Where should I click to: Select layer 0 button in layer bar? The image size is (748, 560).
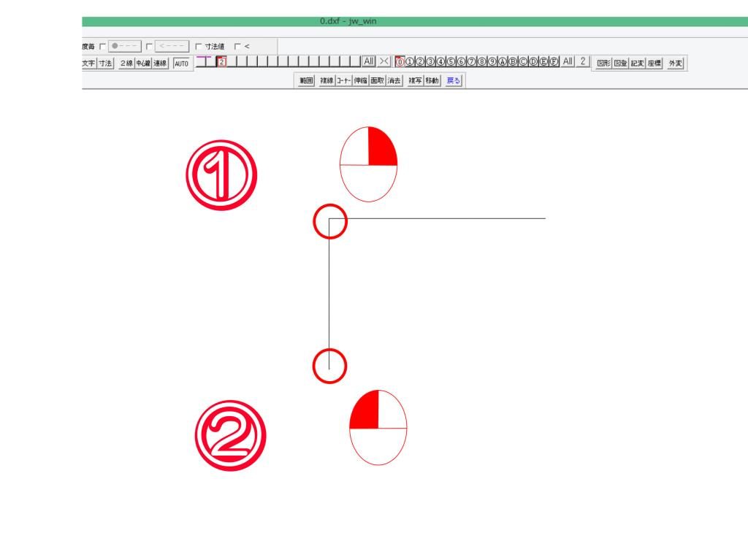pos(400,63)
